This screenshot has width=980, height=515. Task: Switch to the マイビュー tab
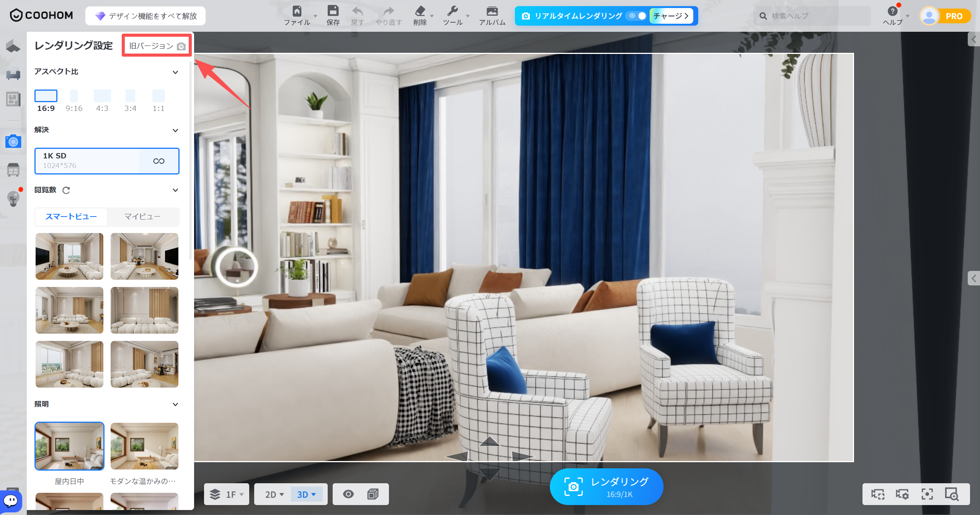pos(142,217)
